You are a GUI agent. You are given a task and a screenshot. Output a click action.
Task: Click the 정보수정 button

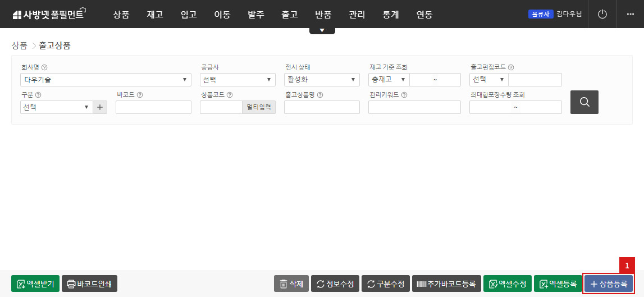pos(335,284)
